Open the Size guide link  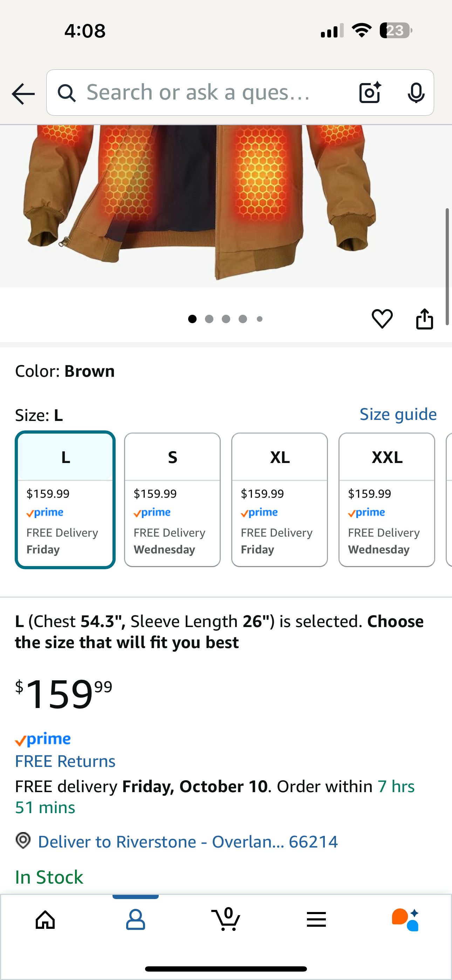coord(398,414)
